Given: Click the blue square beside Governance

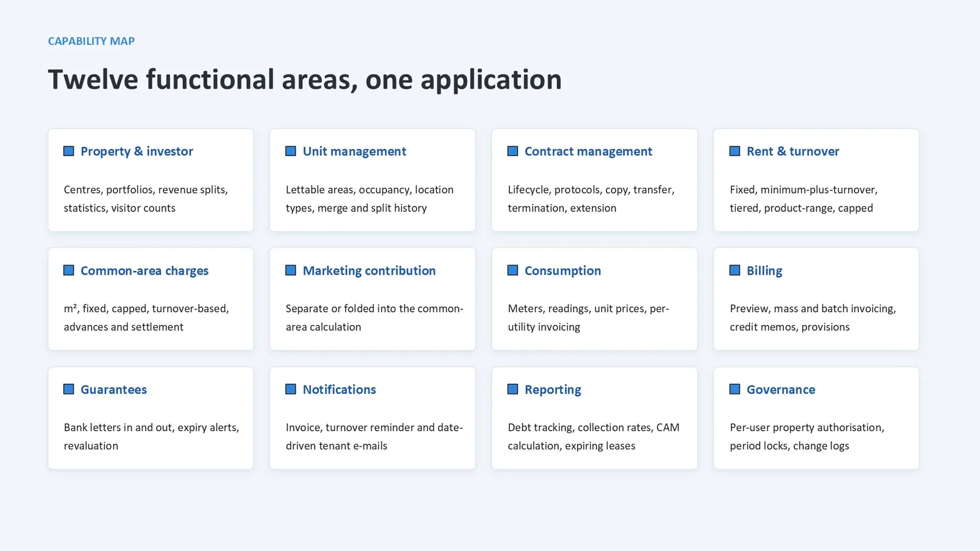Looking at the screenshot, I should tap(735, 389).
